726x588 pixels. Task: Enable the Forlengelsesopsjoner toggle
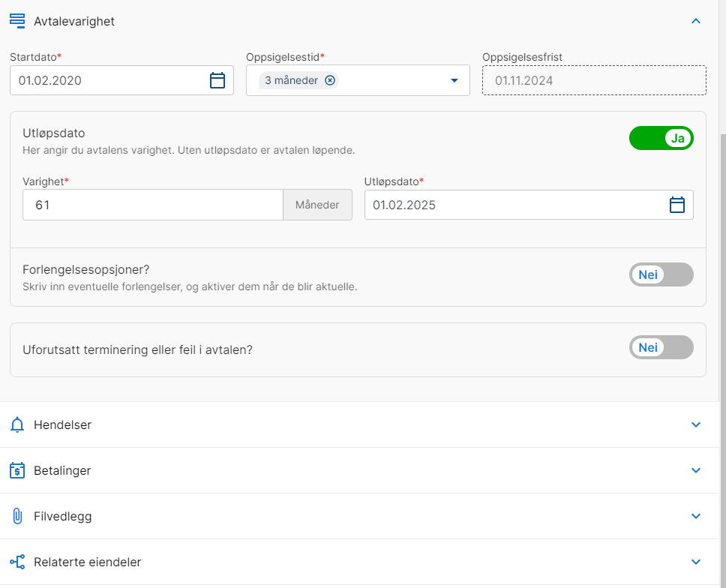661,274
